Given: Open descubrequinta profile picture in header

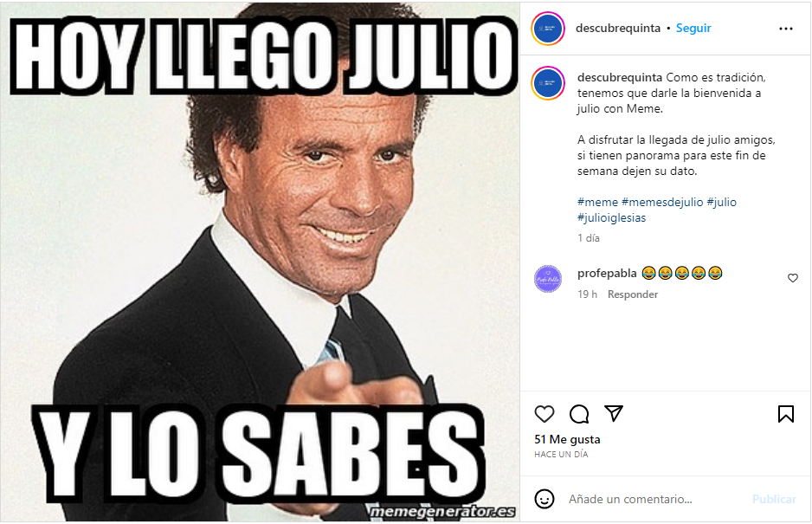Looking at the screenshot, I should tap(548, 29).
